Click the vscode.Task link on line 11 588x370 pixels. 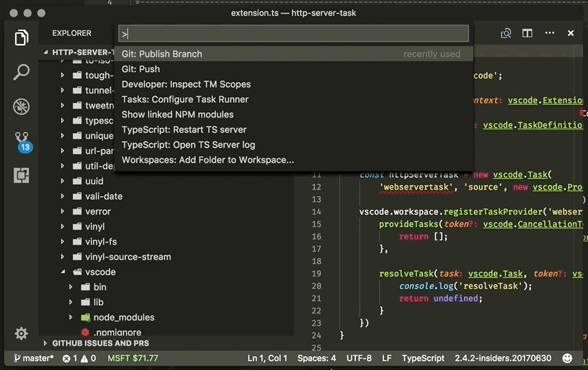[x=520, y=175]
